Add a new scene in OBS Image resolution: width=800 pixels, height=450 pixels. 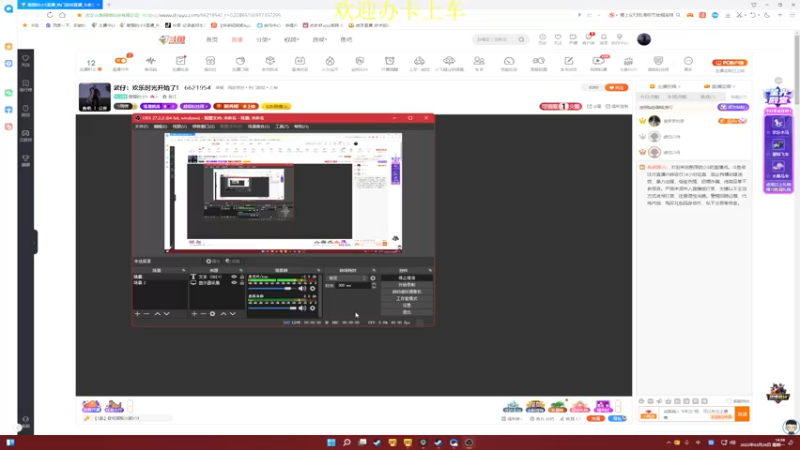click(137, 314)
